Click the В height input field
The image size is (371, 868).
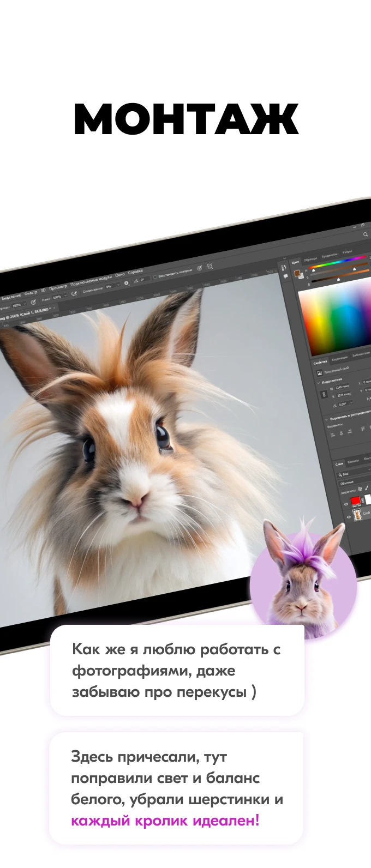click(344, 395)
